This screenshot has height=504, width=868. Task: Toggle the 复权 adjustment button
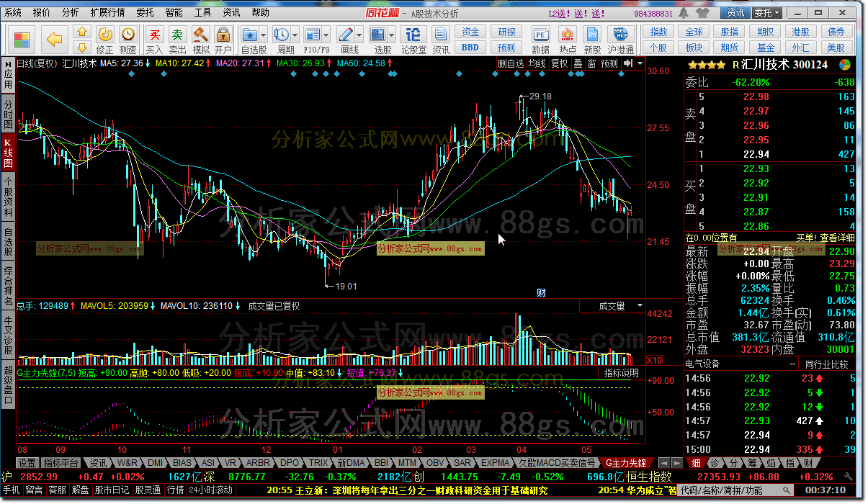point(560,63)
